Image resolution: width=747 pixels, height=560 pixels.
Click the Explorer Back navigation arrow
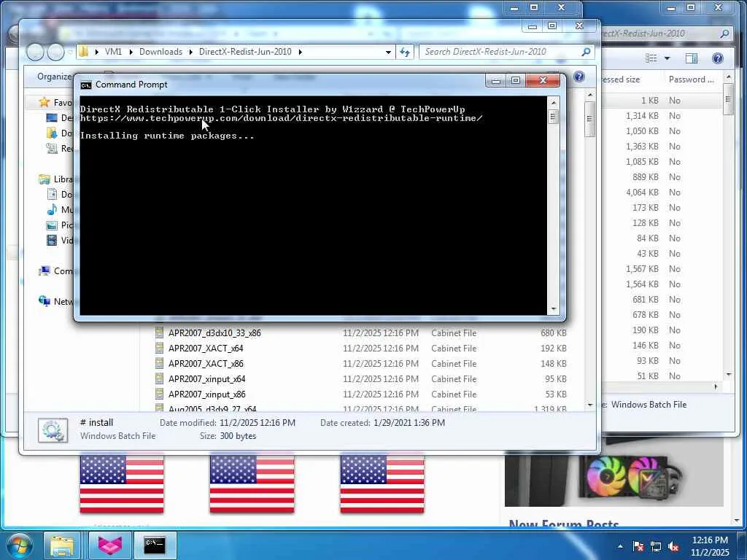pyautogui.click(x=35, y=52)
